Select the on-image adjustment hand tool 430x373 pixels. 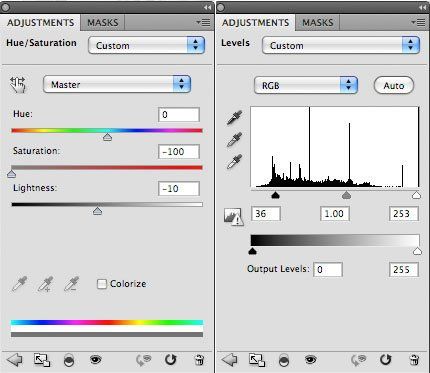coord(17,85)
